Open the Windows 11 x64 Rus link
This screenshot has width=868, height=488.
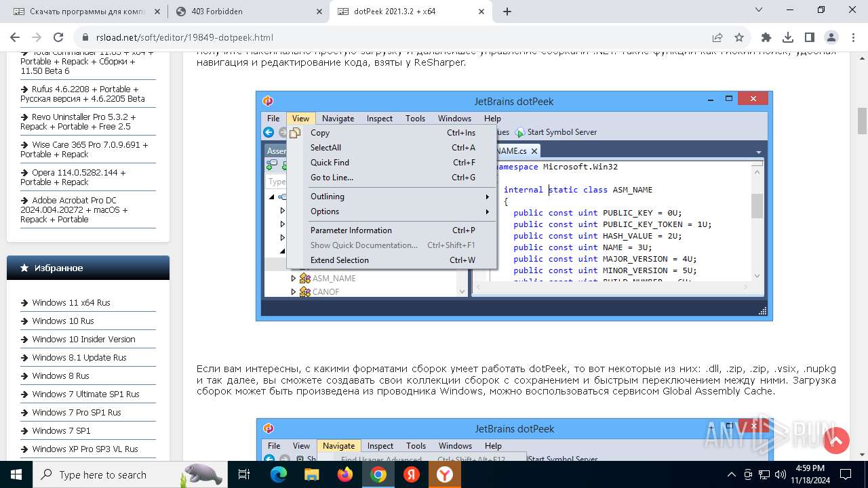click(71, 302)
